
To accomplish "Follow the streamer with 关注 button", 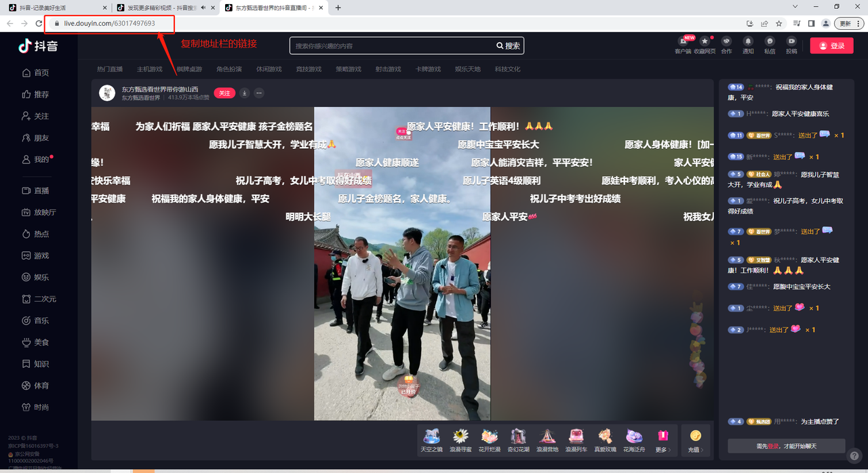I will (224, 93).
